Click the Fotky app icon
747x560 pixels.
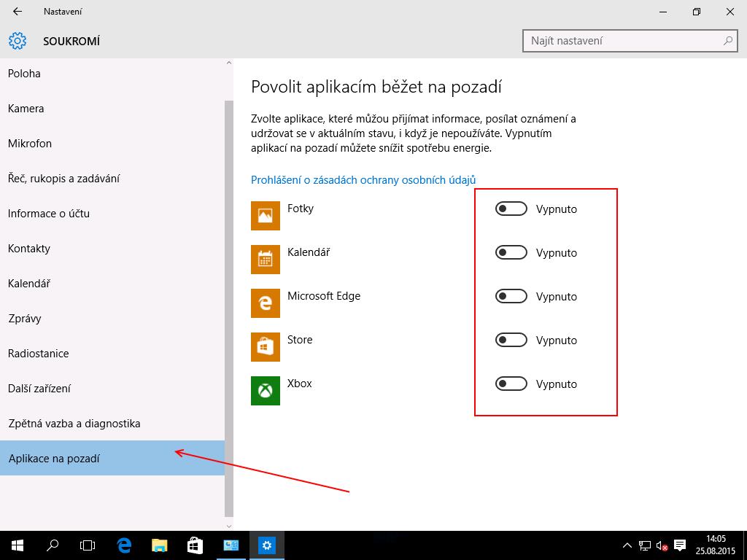pyautogui.click(x=266, y=216)
